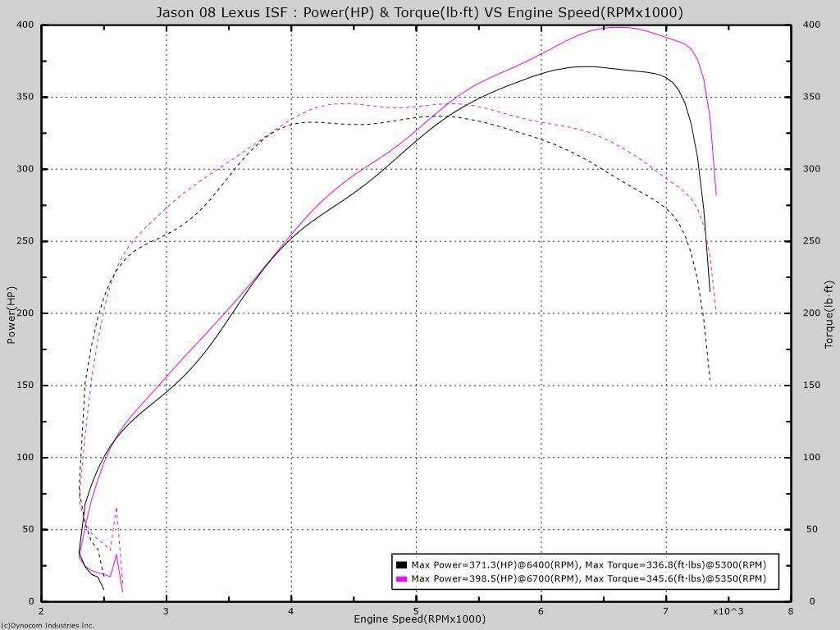Viewport: 840px width, 630px height.
Task: Toggle the black run legend entry
Action: click(x=582, y=565)
